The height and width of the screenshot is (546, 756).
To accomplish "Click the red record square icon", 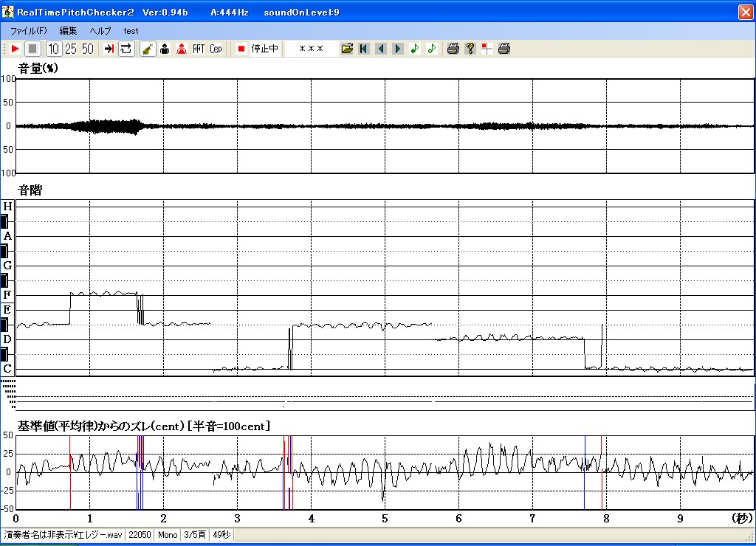I will (x=241, y=49).
